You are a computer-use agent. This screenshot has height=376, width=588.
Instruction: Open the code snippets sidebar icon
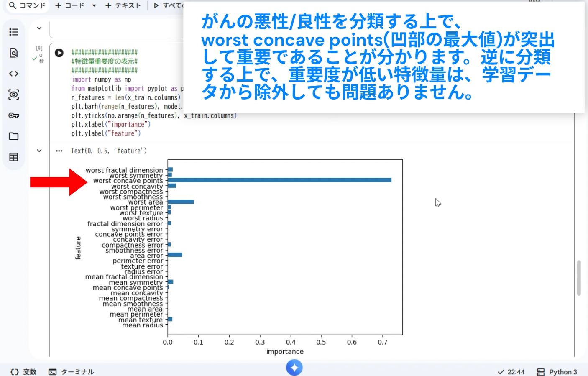click(x=14, y=74)
